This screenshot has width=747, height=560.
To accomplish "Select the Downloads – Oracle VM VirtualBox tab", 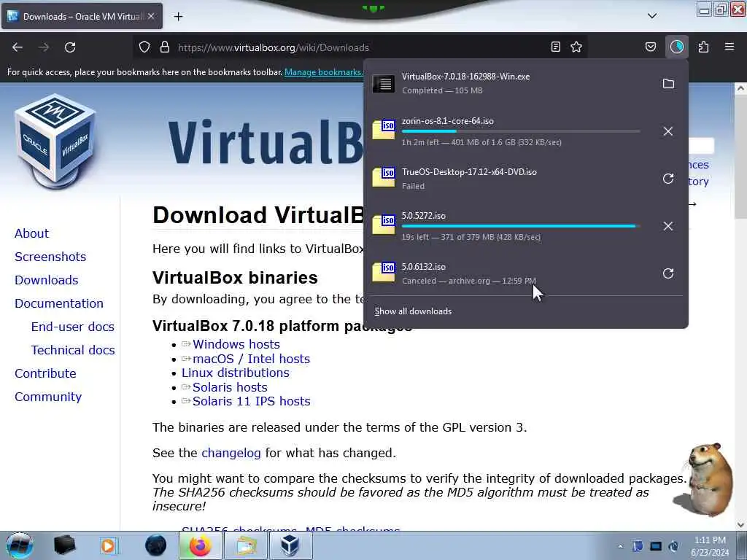I will (x=82, y=17).
